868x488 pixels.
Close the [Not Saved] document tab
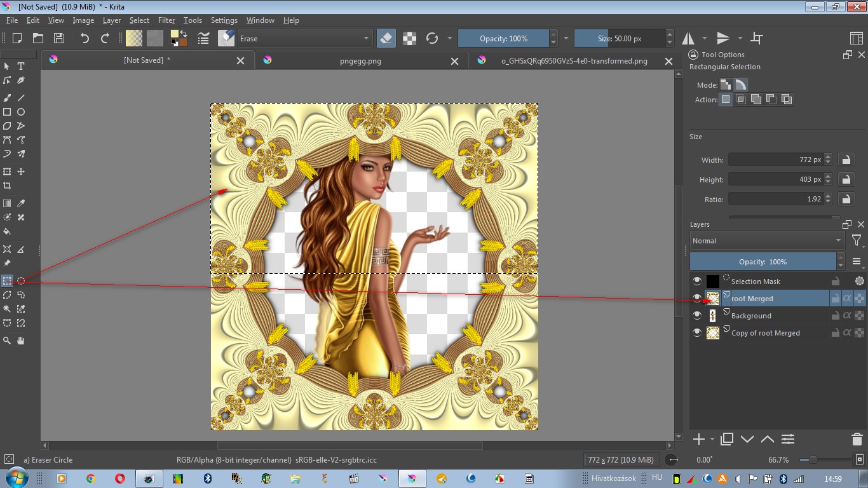pyautogui.click(x=240, y=61)
